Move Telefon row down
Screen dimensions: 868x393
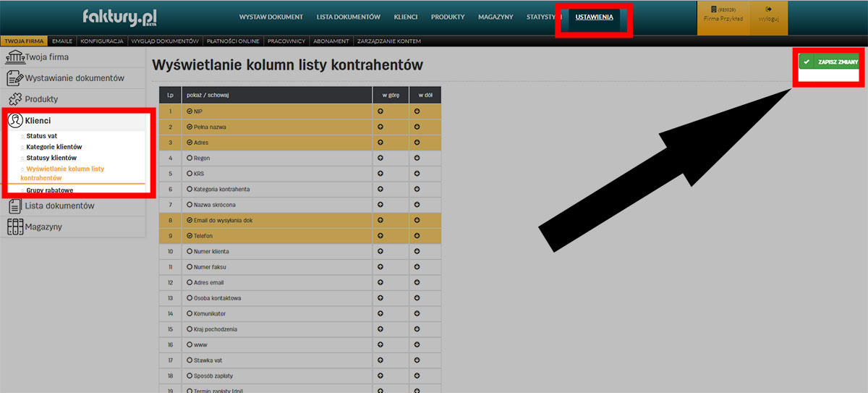[417, 236]
